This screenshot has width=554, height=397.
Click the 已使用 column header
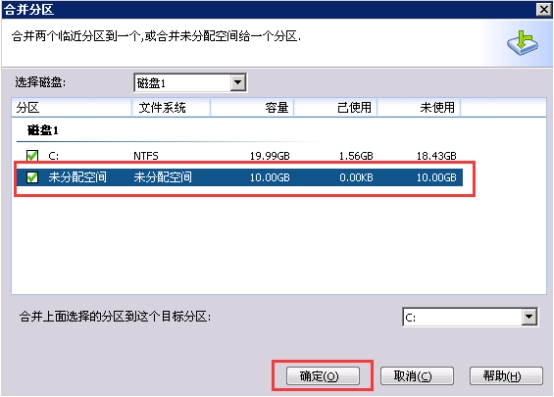[x=335, y=107]
